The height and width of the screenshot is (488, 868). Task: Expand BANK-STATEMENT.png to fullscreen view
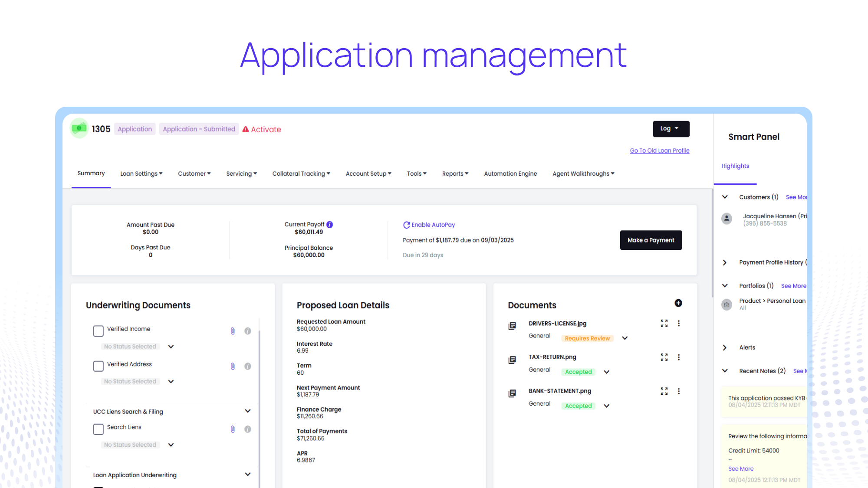click(664, 391)
